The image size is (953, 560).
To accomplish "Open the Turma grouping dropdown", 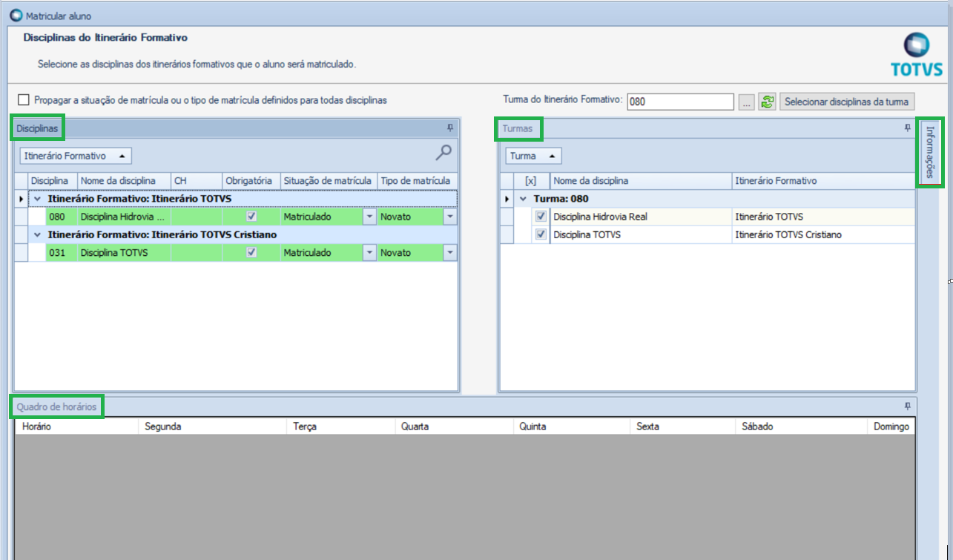I will (533, 156).
